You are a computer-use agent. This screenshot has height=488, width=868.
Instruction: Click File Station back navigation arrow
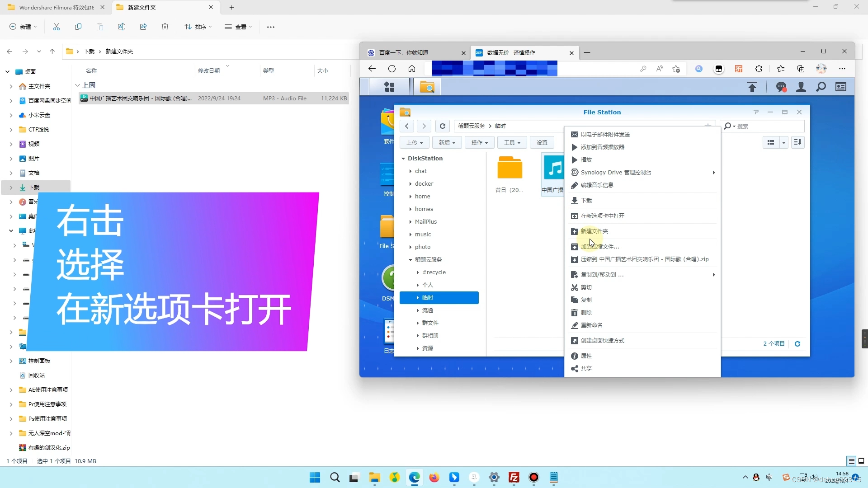[x=407, y=126]
